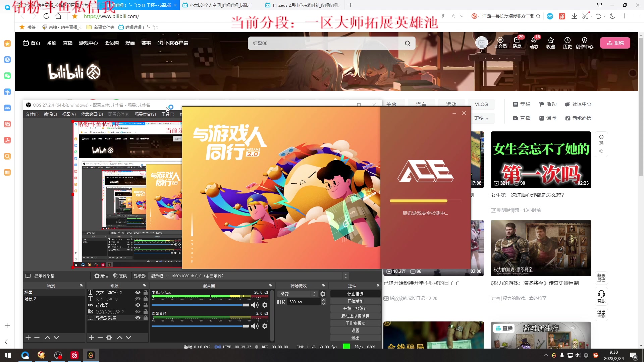Remove selected OBS source with minus
644x362 pixels.
[x=100, y=338]
